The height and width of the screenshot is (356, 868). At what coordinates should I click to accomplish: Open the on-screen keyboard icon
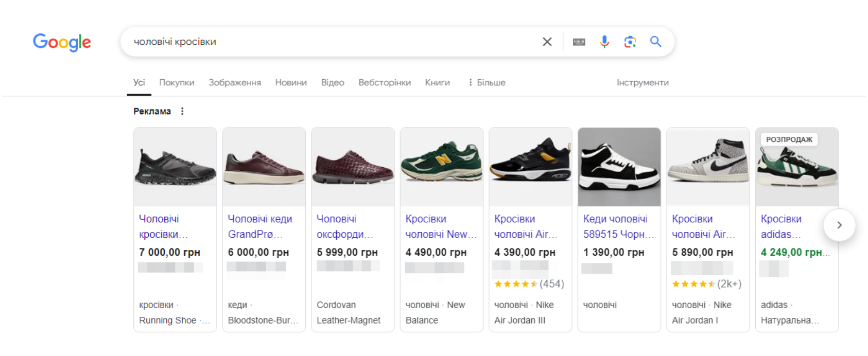pyautogui.click(x=579, y=42)
